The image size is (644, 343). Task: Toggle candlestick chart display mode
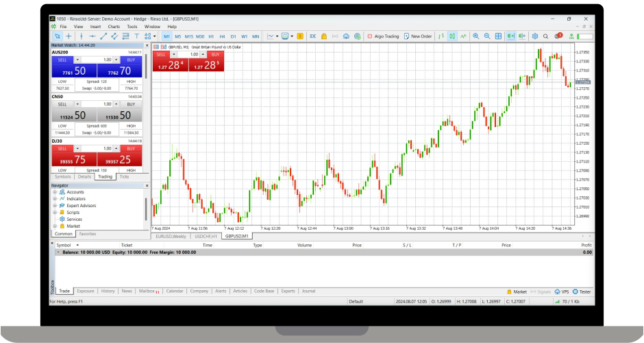pos(453,36)
